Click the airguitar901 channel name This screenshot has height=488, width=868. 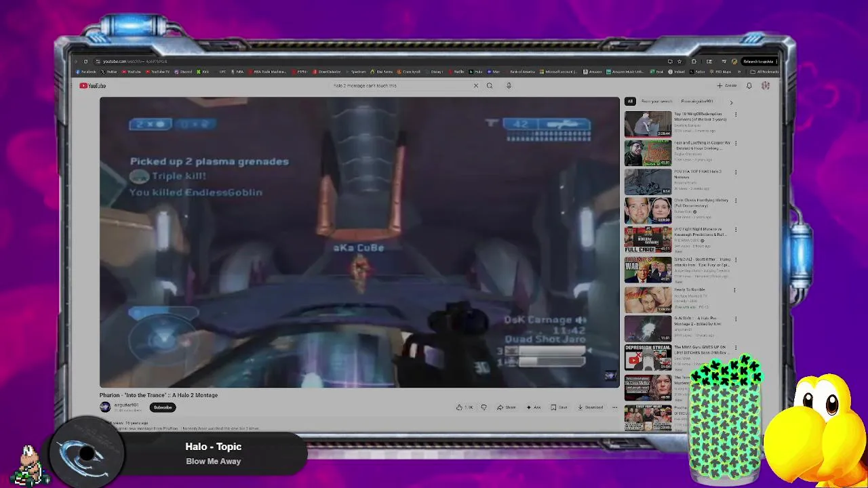(x=126, y=405)
